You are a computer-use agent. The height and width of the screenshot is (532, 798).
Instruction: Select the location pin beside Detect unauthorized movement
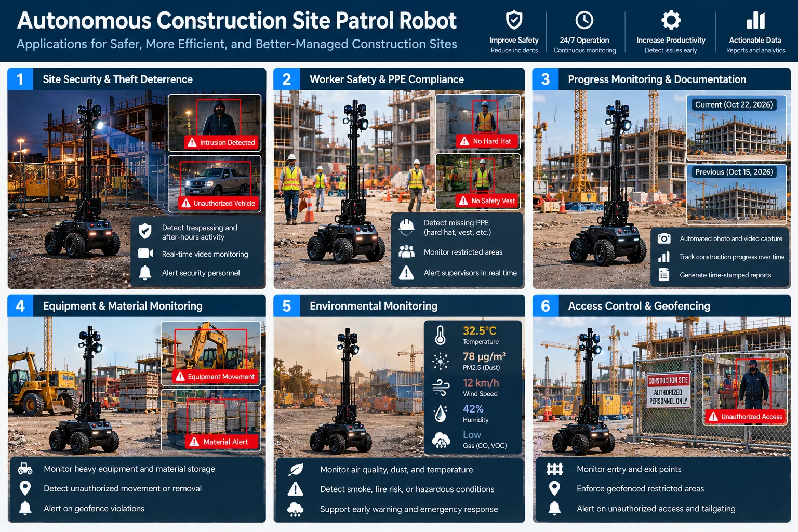25,488
